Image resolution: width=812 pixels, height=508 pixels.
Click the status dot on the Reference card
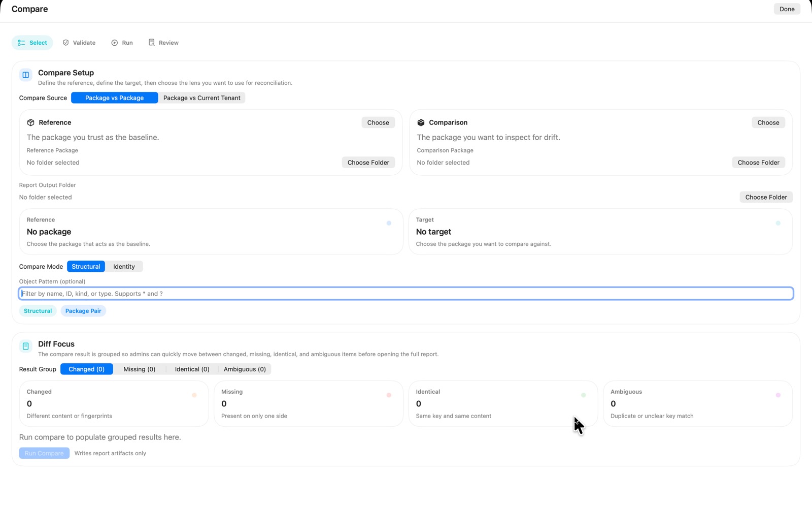[x=389, y=223]
